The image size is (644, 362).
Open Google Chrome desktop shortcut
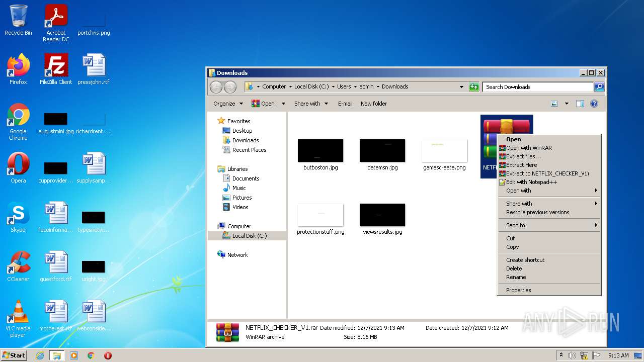click(x=18, y=122)
